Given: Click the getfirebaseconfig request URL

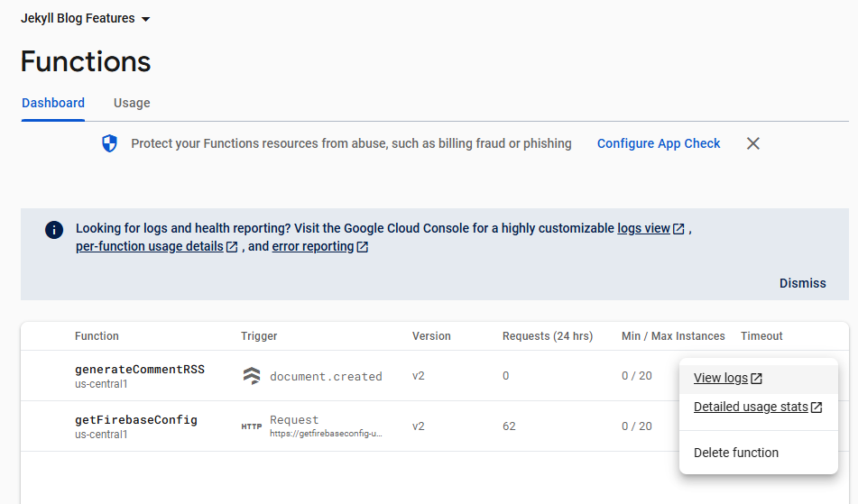Looking at the screenshot, I should pos(326,434).
